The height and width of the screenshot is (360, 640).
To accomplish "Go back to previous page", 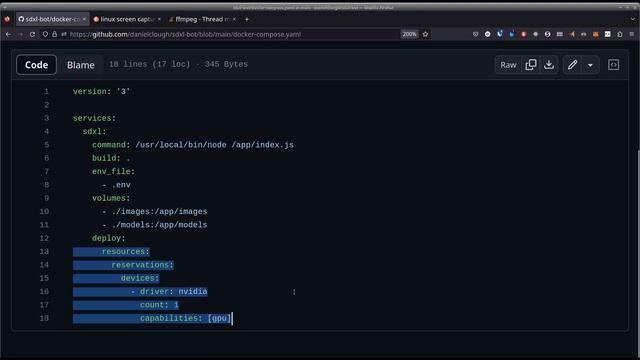I will pyautogui.click(x=9, y=34).
